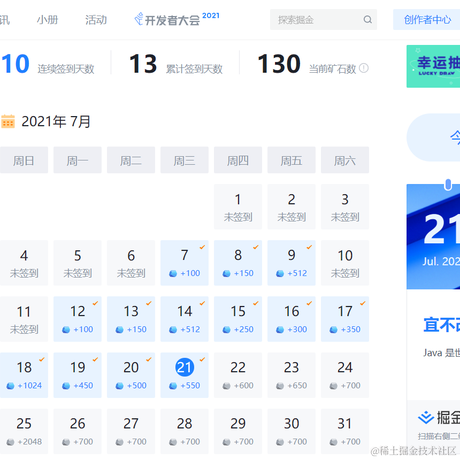This screenshot has width=460, height=460.
Task: Open the 幸运抽奖 lucky draw banner
Action: [433, 66]
